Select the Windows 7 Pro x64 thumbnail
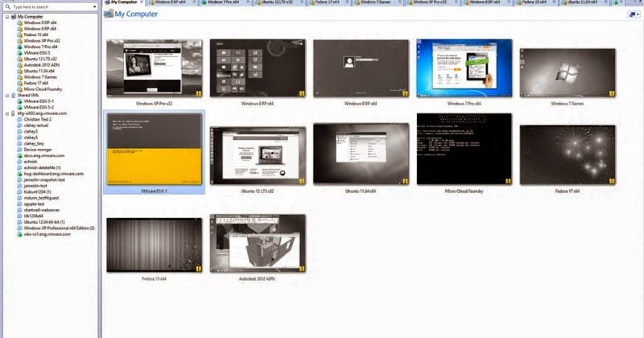 (464, 68)
